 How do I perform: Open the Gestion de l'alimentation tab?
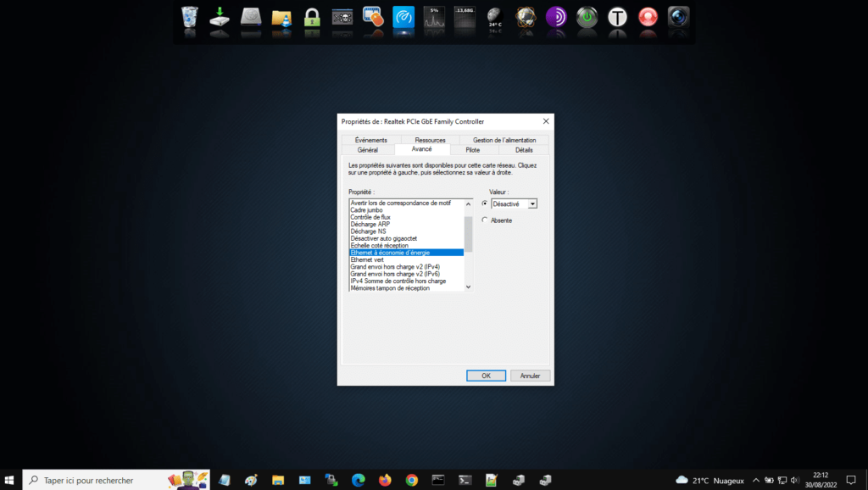point(504,140)
